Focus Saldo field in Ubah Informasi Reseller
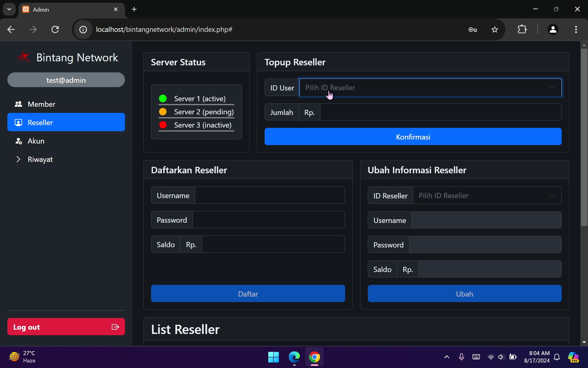The image size is (588, 368). pyautogui.click(x=490, y=269)
